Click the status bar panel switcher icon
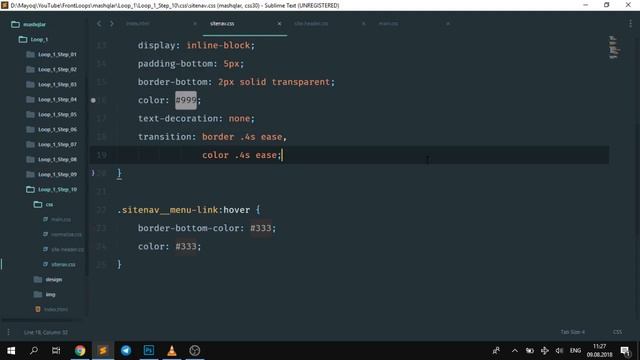The height and width of the screenshot is (360, 640). (x=8, y=332)
